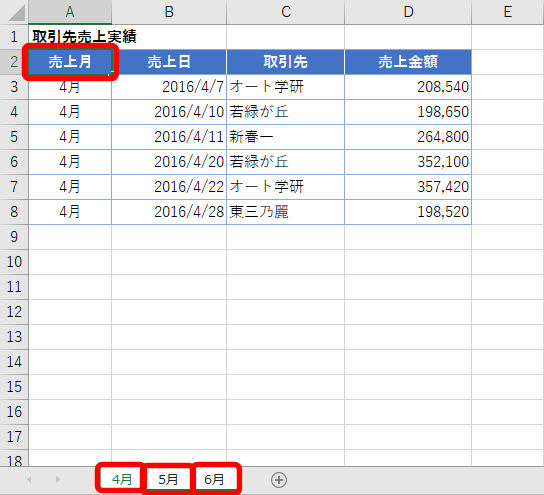Screen dimensions: 544x495
Task: Go to previous sheet navigation arrow
Action: [x=29, y=480]
